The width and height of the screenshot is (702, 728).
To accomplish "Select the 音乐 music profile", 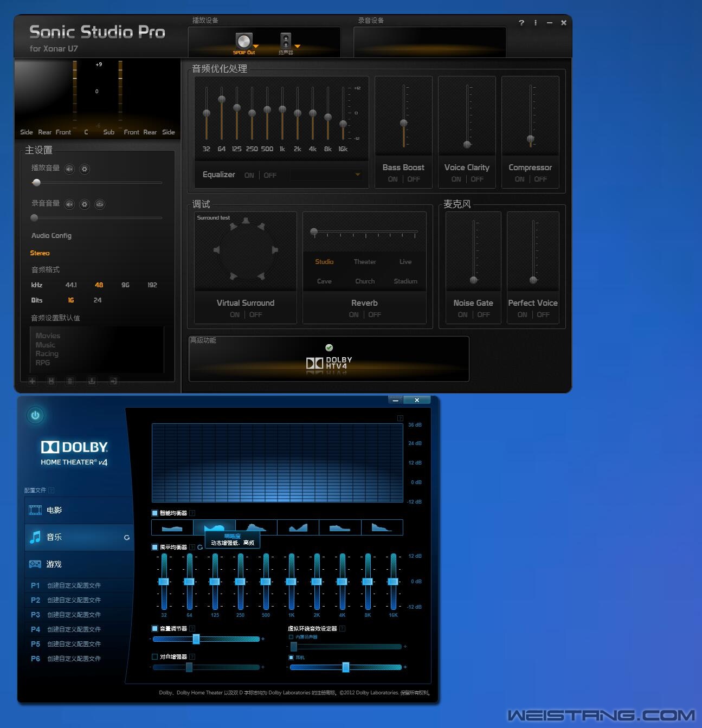I will [x=79, y=537].
